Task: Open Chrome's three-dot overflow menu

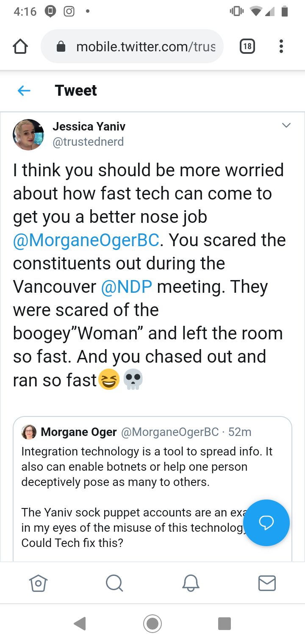Action: 281,46
